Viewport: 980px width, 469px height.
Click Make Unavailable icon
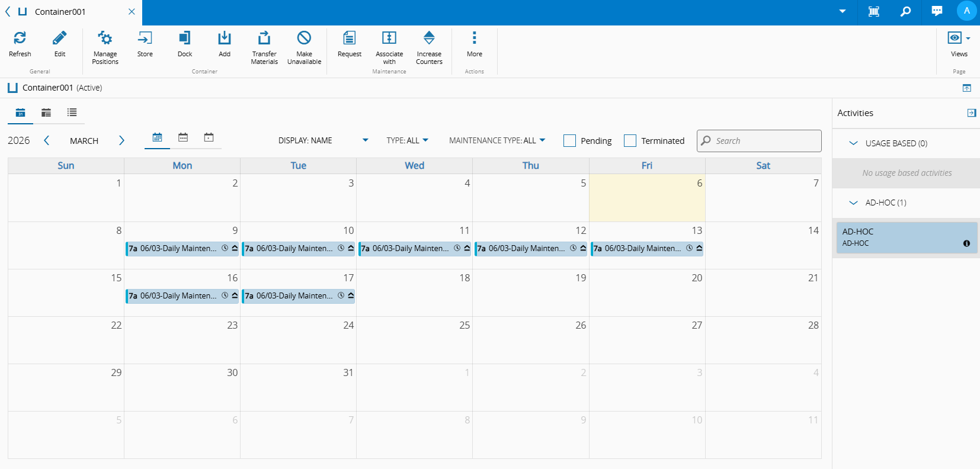coord(304,39)
